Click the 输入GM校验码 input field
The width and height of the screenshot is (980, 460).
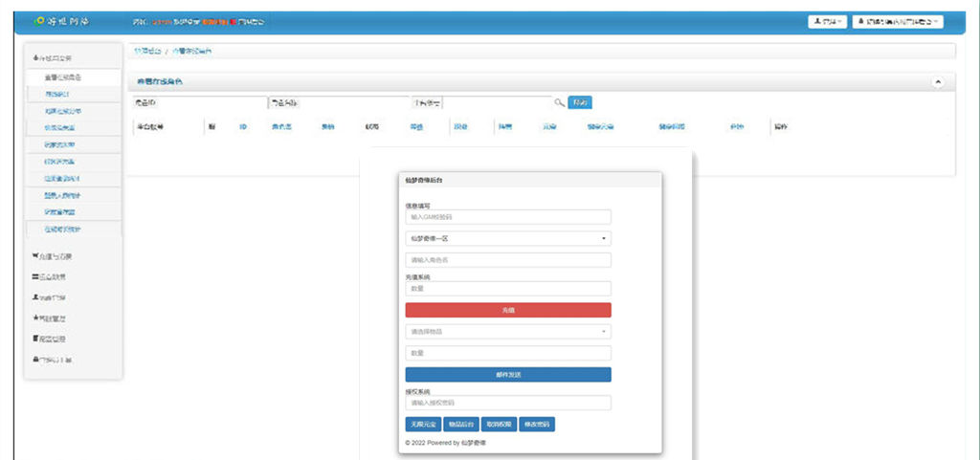(507, 217)
